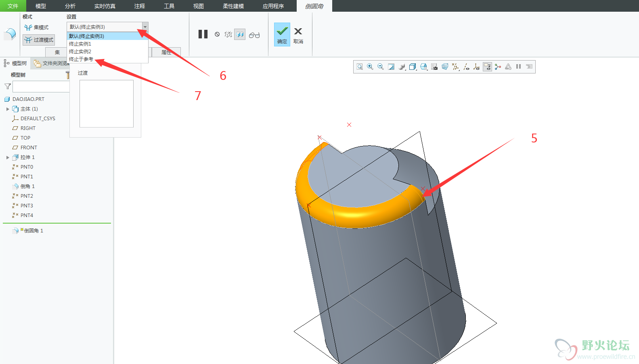Select 集模式 set mode
Screen dimensions: 639x364
pyautogui.click(x=36, y=27)
